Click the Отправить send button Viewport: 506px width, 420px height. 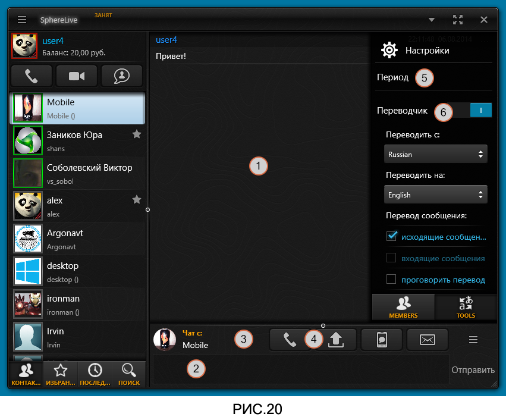(473, 370)
